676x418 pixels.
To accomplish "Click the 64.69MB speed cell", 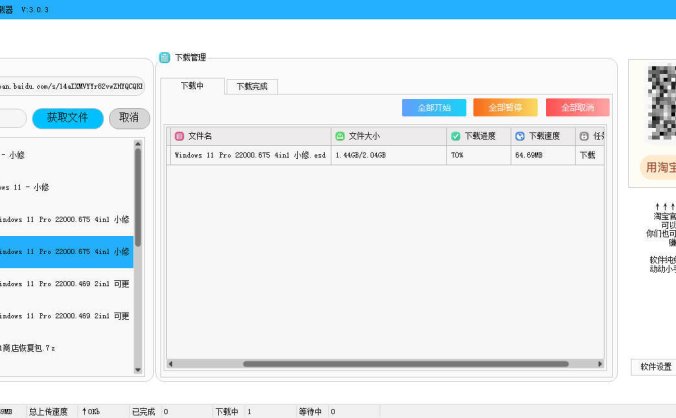I will click(543, 155).
